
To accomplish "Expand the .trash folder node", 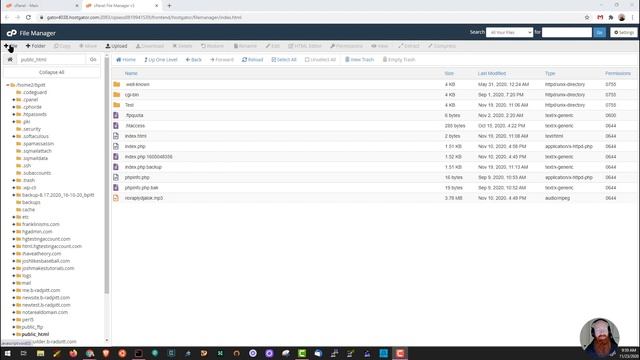I will pyautogui.click(x=14, y=180).
